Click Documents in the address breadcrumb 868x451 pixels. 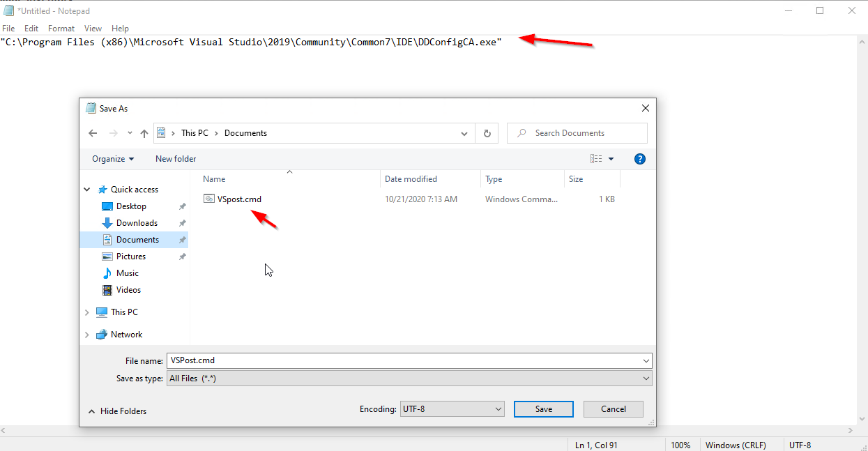pyautogui.click(x=245, y=133)
